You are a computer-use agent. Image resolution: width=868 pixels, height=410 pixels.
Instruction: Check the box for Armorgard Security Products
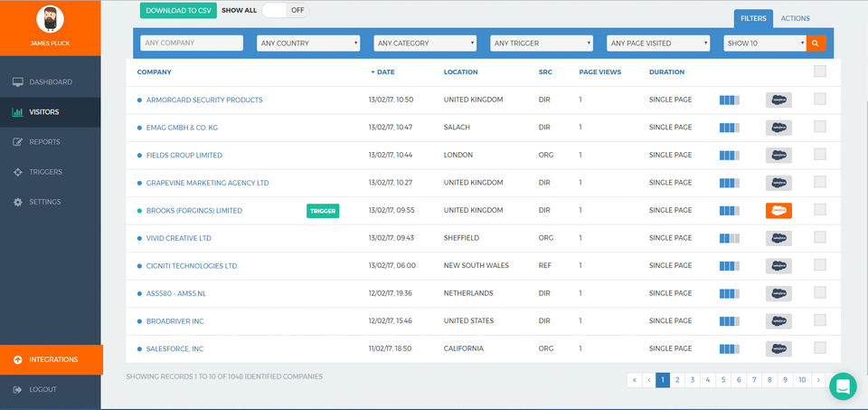tap(820, 99)
